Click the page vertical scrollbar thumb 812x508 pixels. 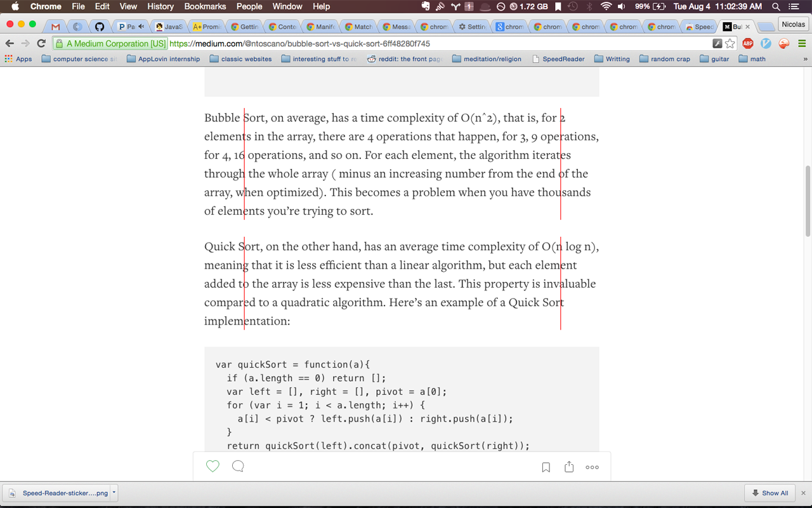(808, 201)
